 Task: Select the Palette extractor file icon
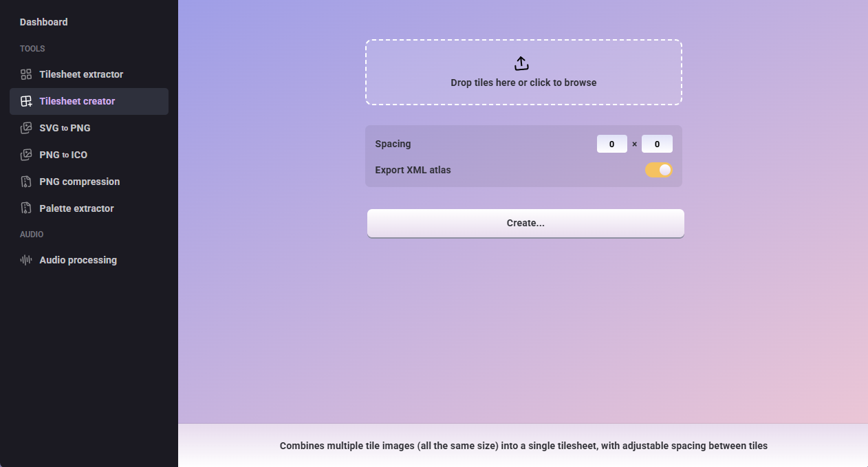click(x=26, y=208)
